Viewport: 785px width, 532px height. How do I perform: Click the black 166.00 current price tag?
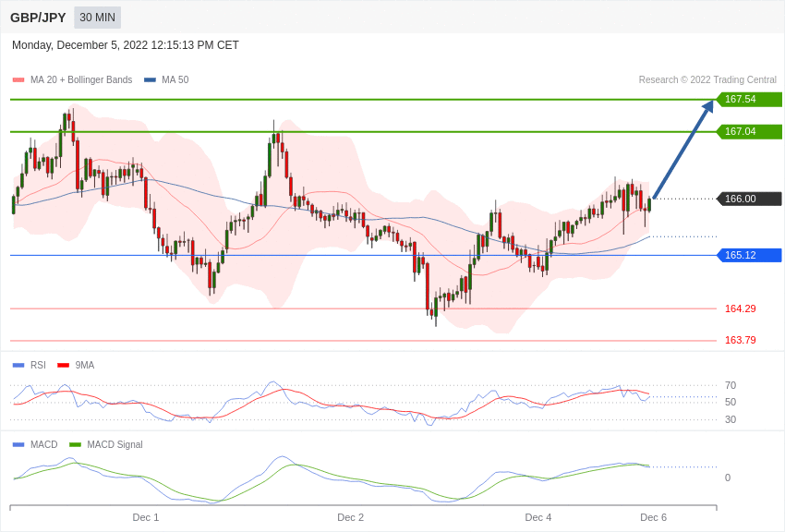749,199
